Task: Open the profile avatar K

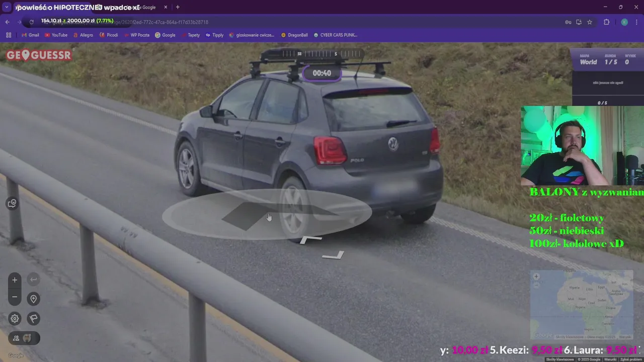Action: click(624, 22)
